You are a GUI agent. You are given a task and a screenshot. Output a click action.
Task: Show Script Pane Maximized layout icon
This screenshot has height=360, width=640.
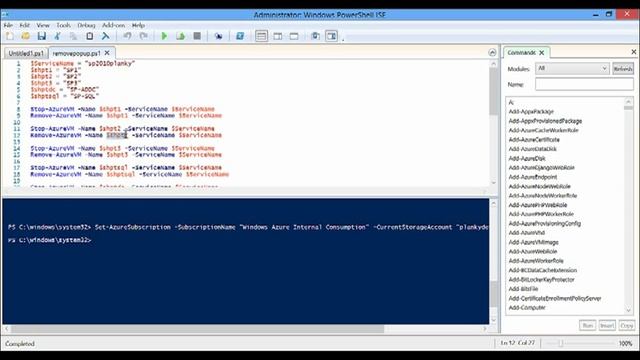294,36
